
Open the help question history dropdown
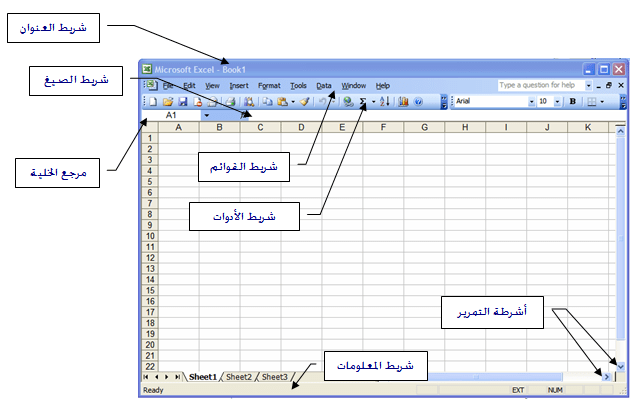pos(588,85)
